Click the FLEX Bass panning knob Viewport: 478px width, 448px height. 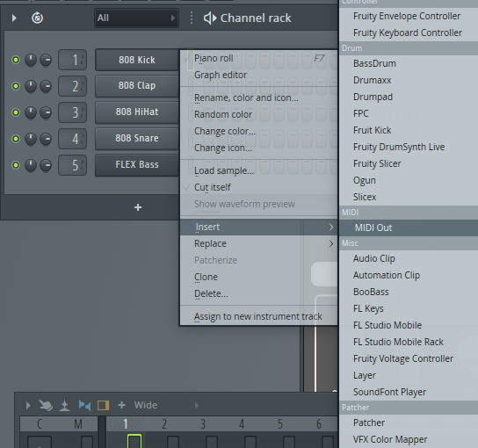[31, 165]
